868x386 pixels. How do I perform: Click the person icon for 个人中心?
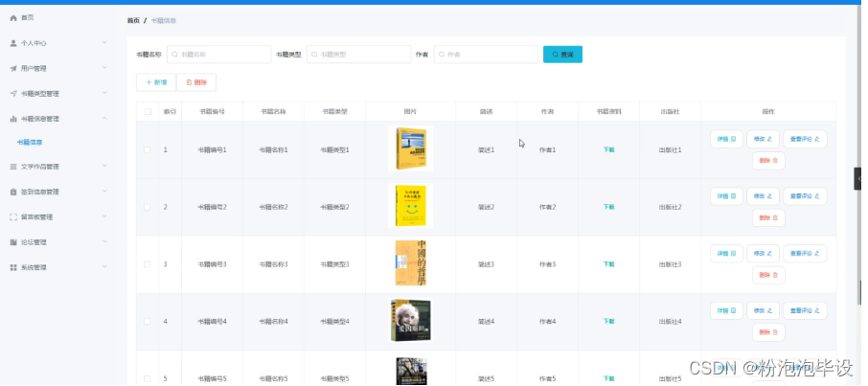click(13, 43)
